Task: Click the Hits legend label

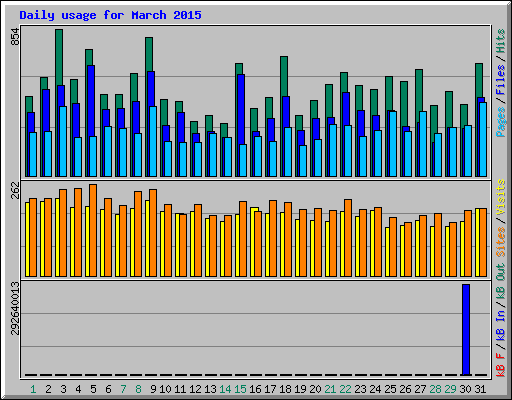Action: (501, 41)
